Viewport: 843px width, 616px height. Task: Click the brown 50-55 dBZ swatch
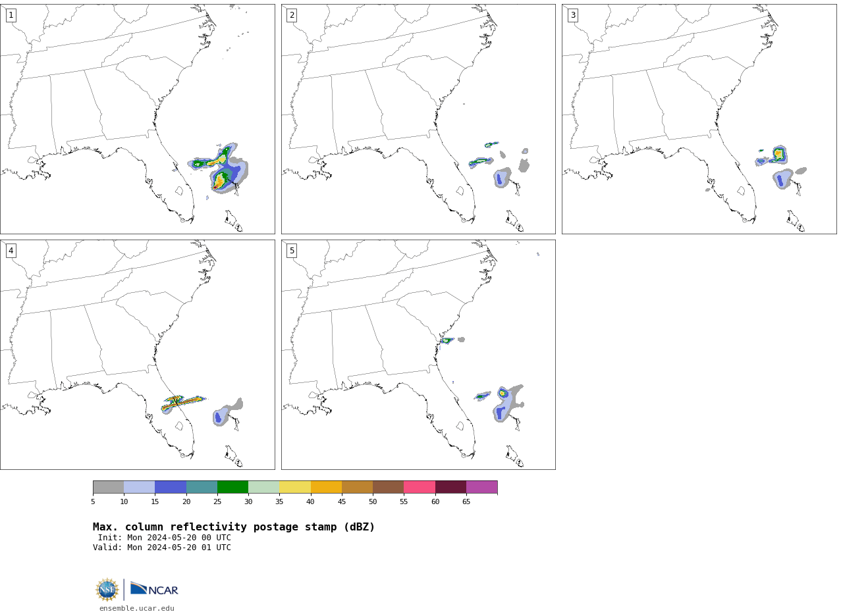388,487
